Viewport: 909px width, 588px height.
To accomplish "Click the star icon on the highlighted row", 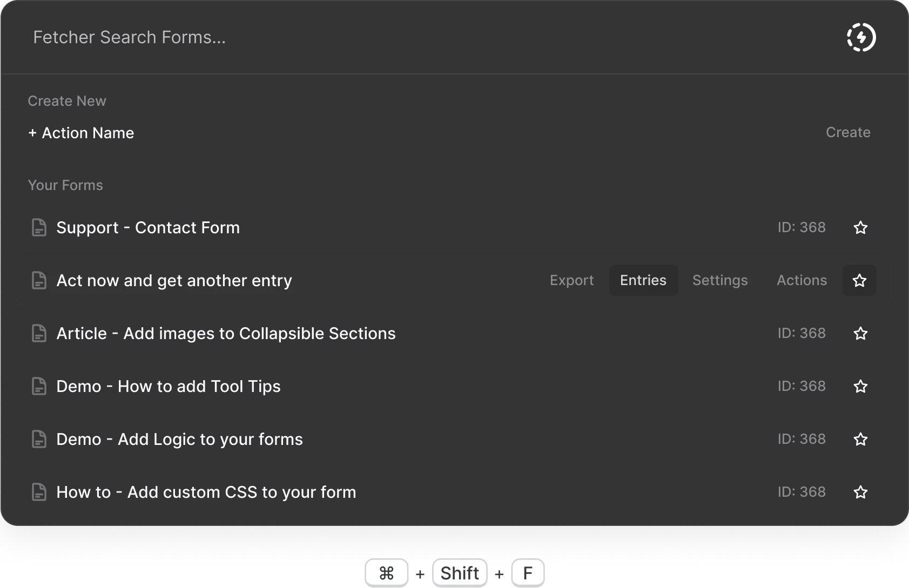I will point(859,280).
